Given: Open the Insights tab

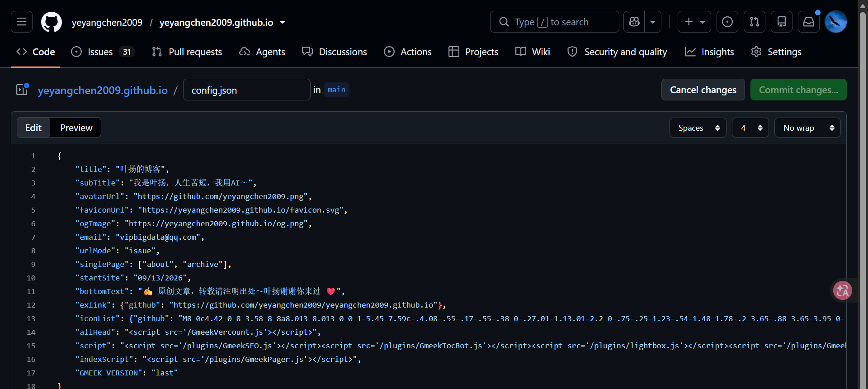Looking at the screenshot, I should [x=709, y=52].
